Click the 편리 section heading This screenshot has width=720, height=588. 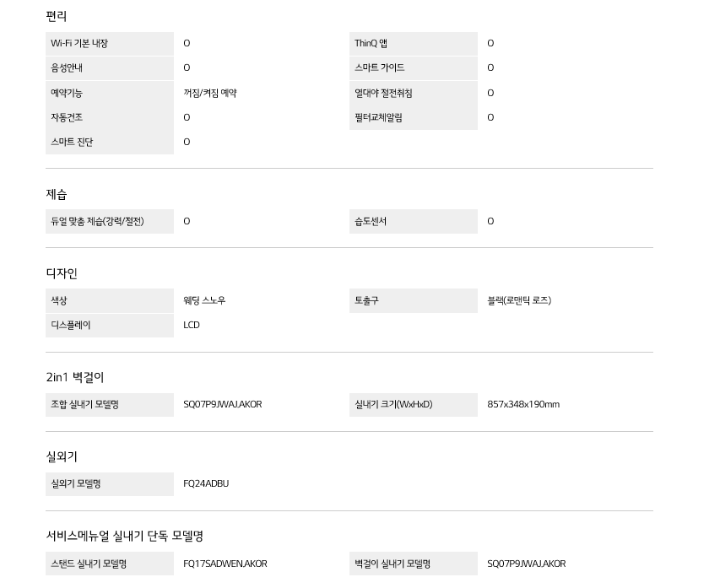56,16
